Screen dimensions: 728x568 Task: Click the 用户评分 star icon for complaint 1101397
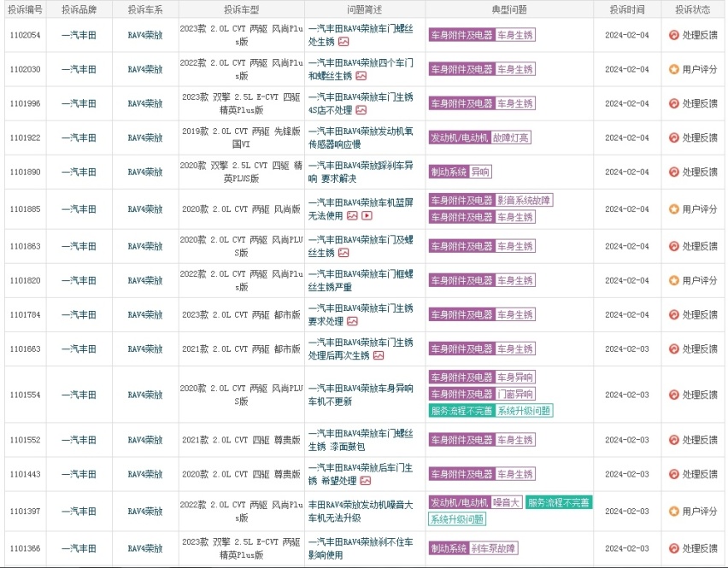click(x=673, y=511)
